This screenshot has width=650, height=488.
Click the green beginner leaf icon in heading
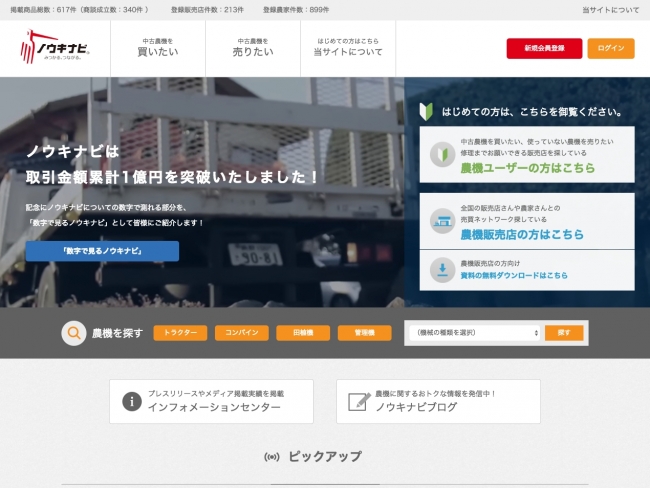point(426,112)
